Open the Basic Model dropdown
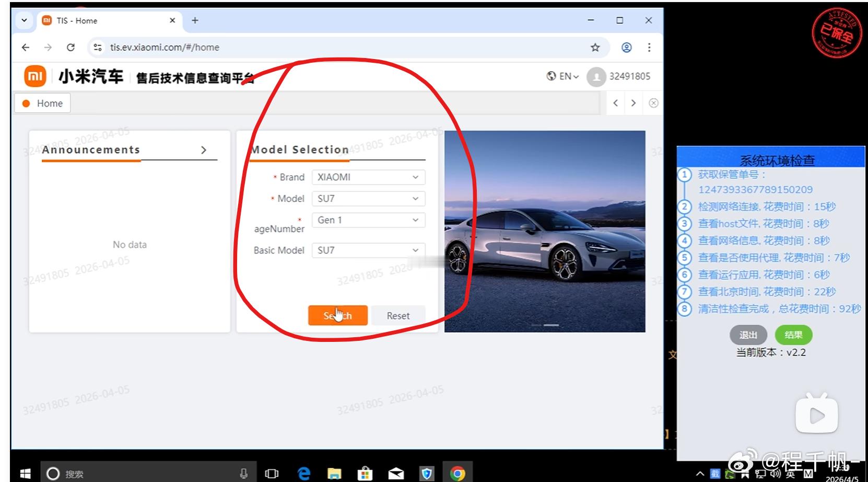Viewport: 868px width, 482px height. 368,250
